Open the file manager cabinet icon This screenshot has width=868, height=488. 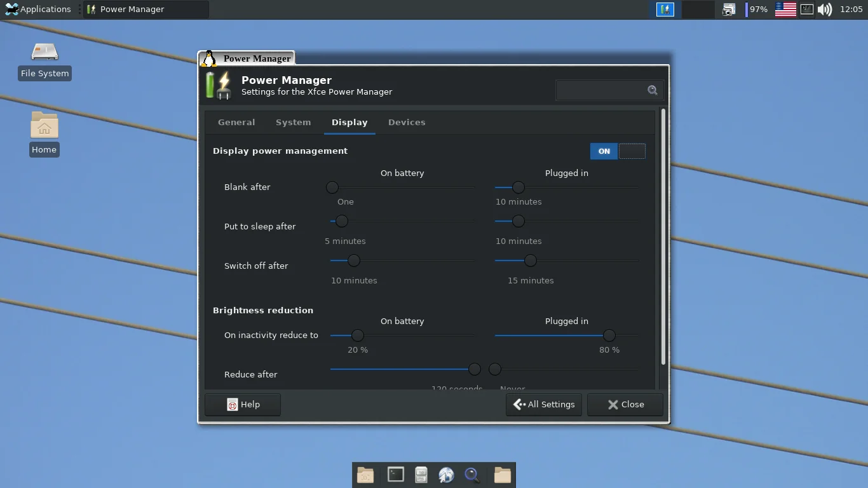(x=421, y=475)
